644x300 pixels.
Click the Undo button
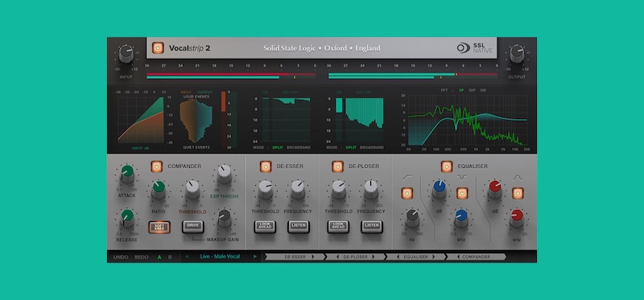[x=121, y=257]
